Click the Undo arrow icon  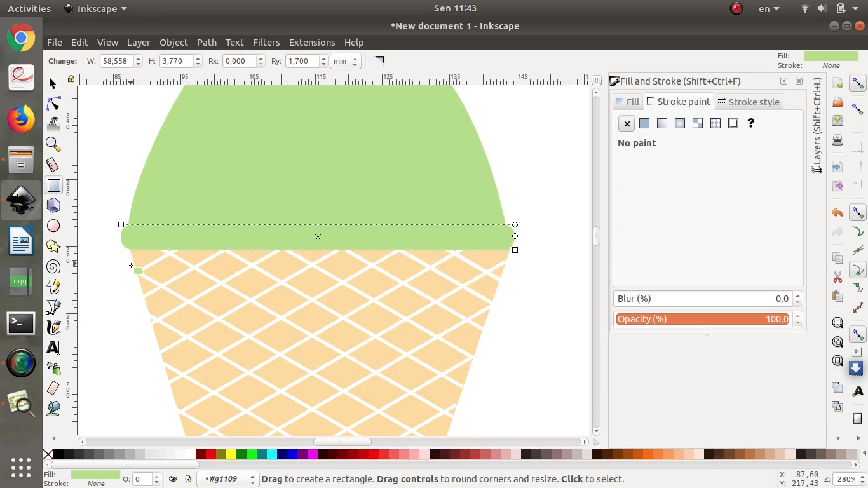click(837, 213)
